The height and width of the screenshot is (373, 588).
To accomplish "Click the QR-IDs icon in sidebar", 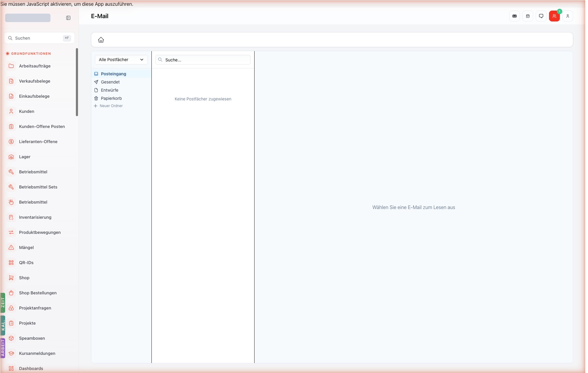I will click(11, 263).
